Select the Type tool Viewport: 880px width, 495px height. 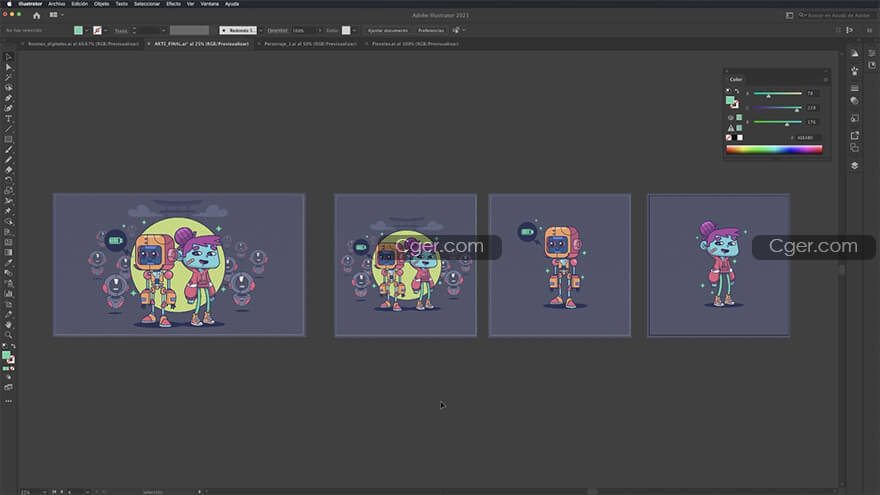(8, 119)
